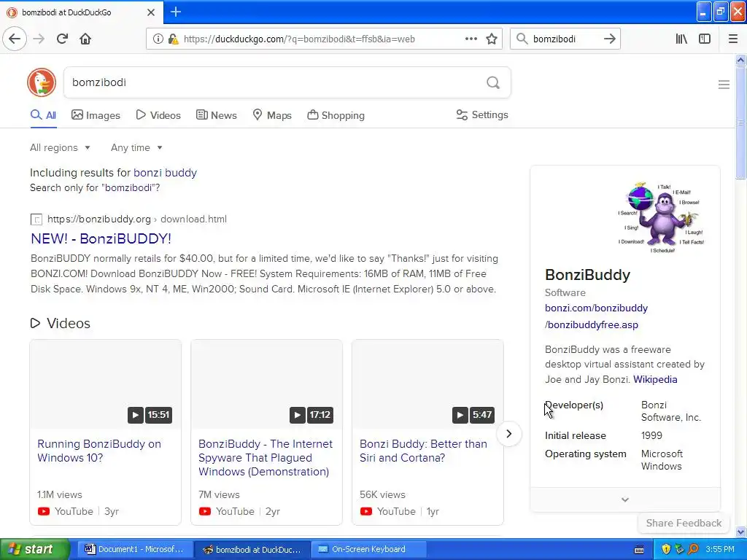747x560 pixels.
Task: Expand the BonziBuddy info panel chevron
Action: pyautogui.click(x=625, y=499)
